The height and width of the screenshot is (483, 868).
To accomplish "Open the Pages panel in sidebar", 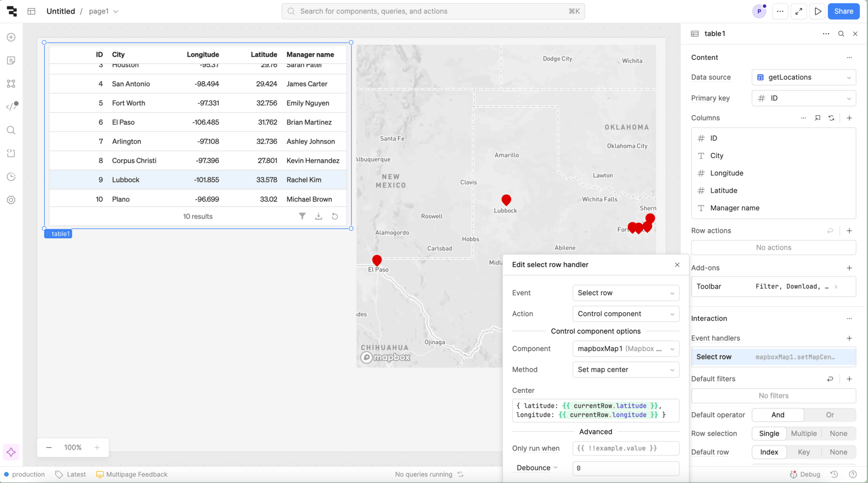I will [x=11, y=60].
